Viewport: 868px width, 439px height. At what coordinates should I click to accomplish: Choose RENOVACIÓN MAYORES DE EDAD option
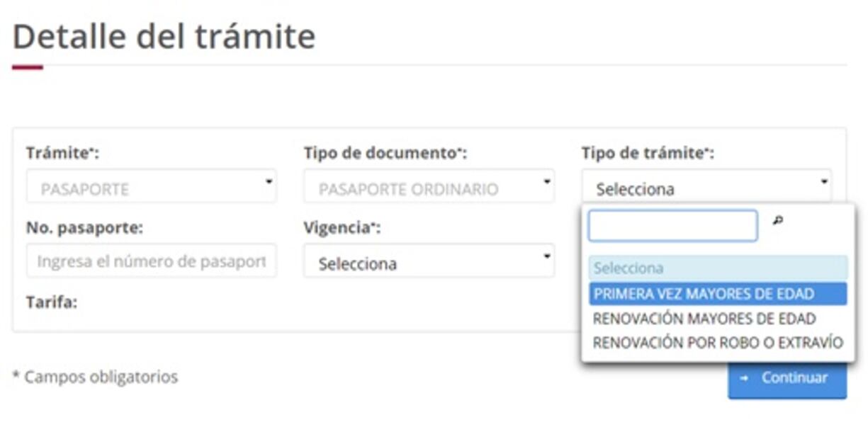[x=718, y=319]
